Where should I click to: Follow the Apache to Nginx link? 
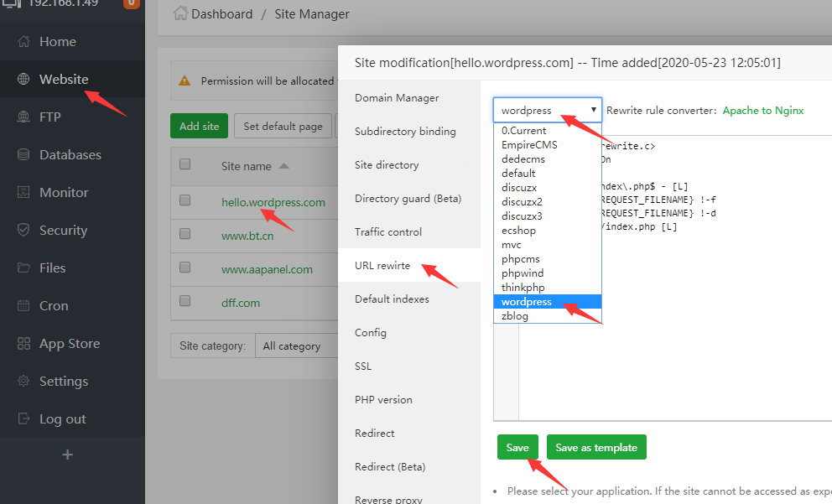(x=762, y=110)
